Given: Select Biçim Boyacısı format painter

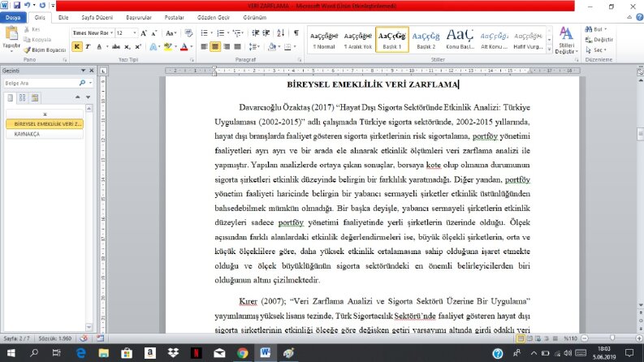Looking at the screenshot, I should click(45, 50).
